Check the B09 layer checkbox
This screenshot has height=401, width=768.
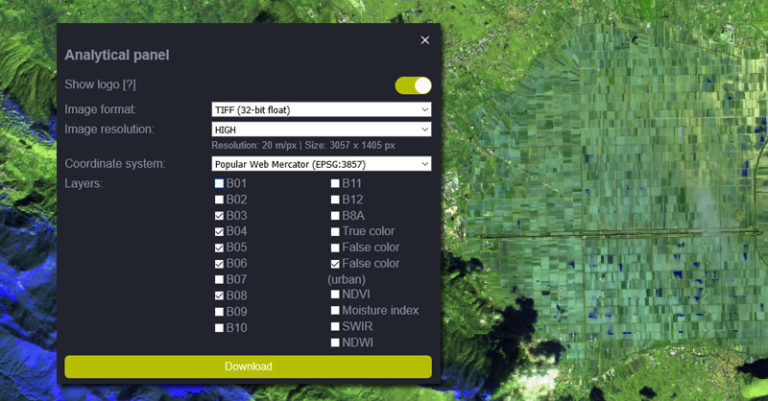[x=219, y=312]
